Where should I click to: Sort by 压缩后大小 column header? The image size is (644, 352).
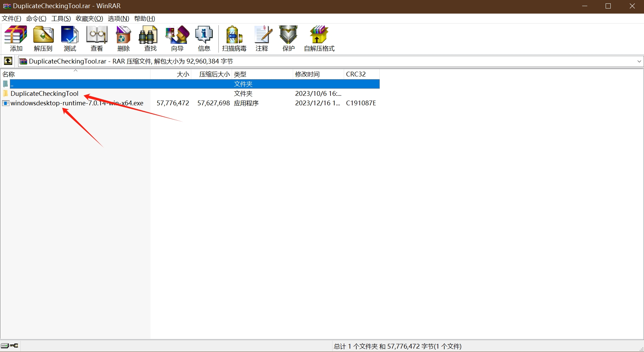tap(212, 74)
